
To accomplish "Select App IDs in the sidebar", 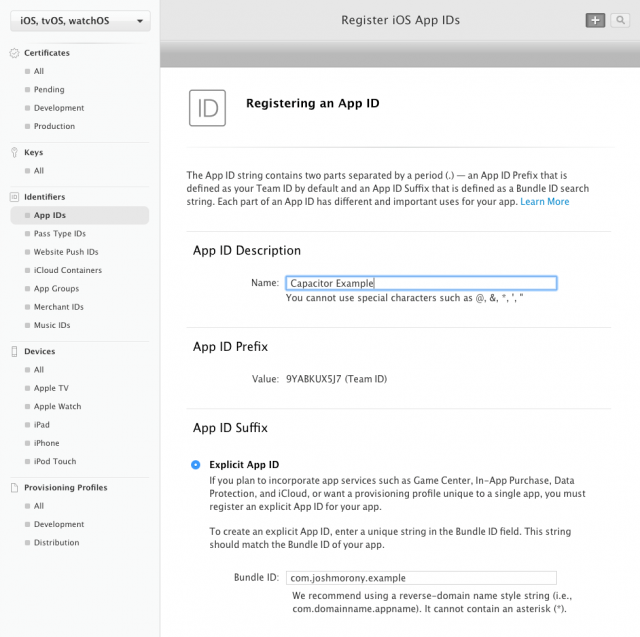I will click(80, 215).
